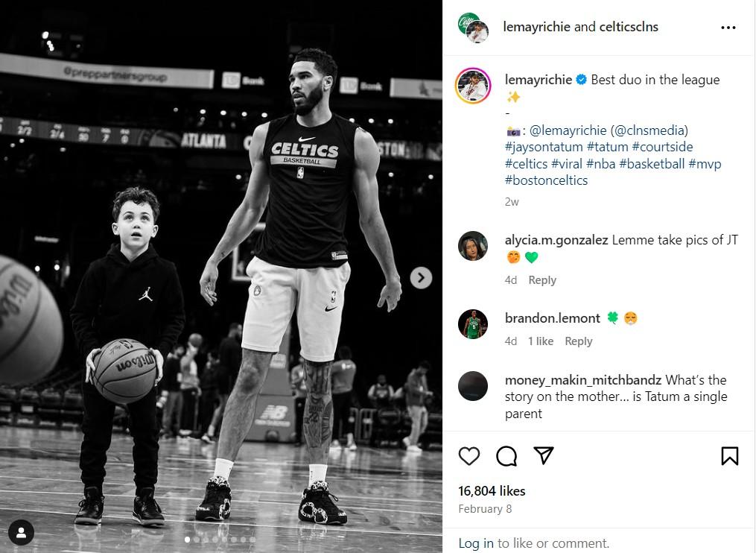Image resolution: width=756 pixels, height=553 pixels.
Task: Reply to alycia.m.gonzalez's comment
Action: point(542,280)
